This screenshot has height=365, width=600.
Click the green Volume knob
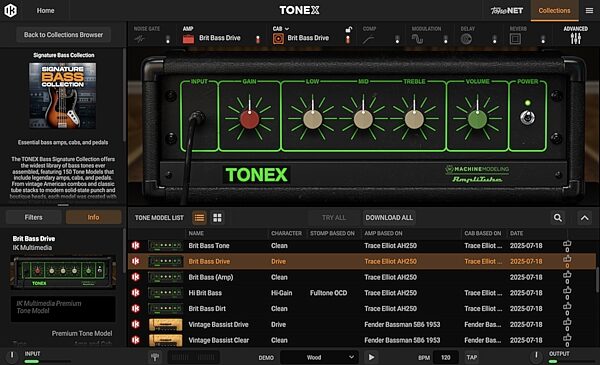coord(477,119)
